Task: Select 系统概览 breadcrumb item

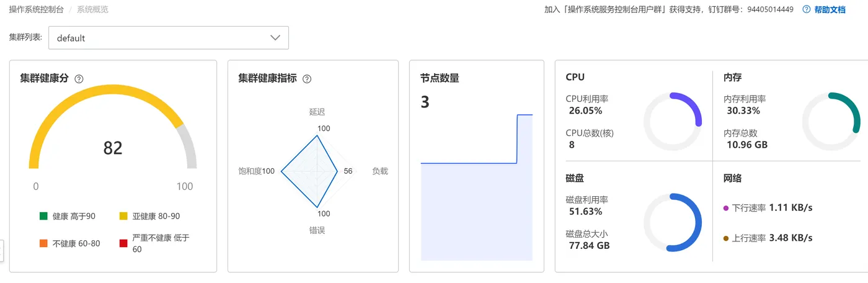Action: pyautogui.click(x=92, y=9)
